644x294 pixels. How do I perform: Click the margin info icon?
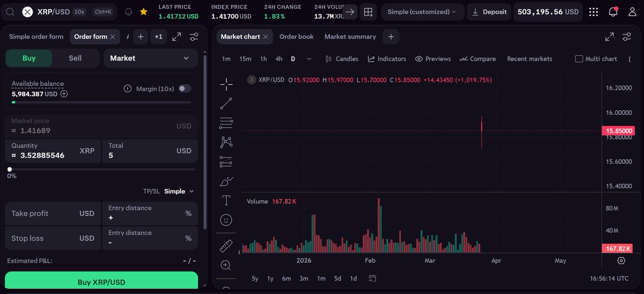(x=128, y=89)
